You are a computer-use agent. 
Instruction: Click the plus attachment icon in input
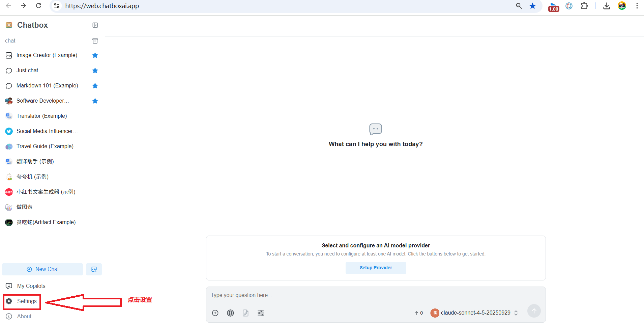pos(215,313)
